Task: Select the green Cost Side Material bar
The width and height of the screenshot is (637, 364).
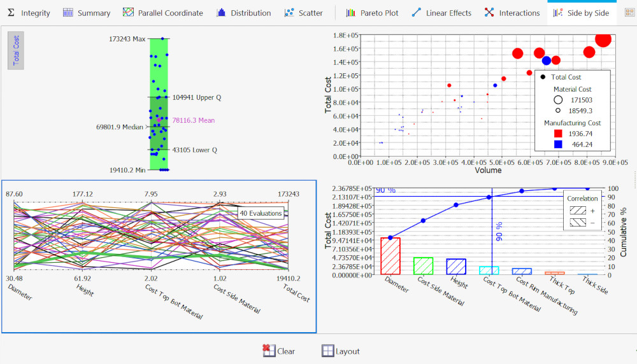Action: [x=423, y=266]
